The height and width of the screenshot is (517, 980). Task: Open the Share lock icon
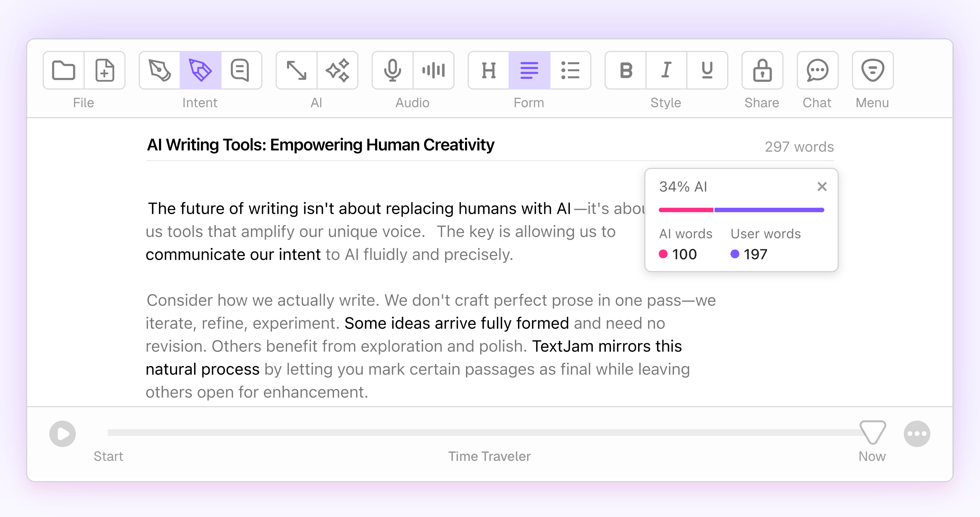[762, 70]
